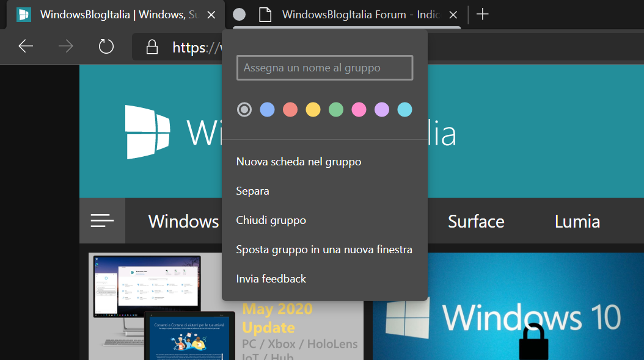644x360 pixels.
Task: Choose the yellow group color
Action: coord(313,109)
